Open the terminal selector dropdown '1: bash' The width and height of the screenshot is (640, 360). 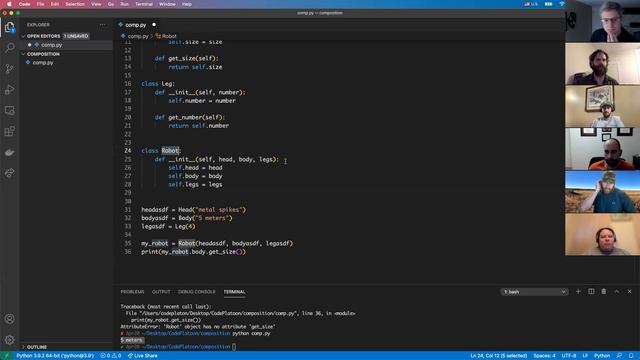point(534,292)
